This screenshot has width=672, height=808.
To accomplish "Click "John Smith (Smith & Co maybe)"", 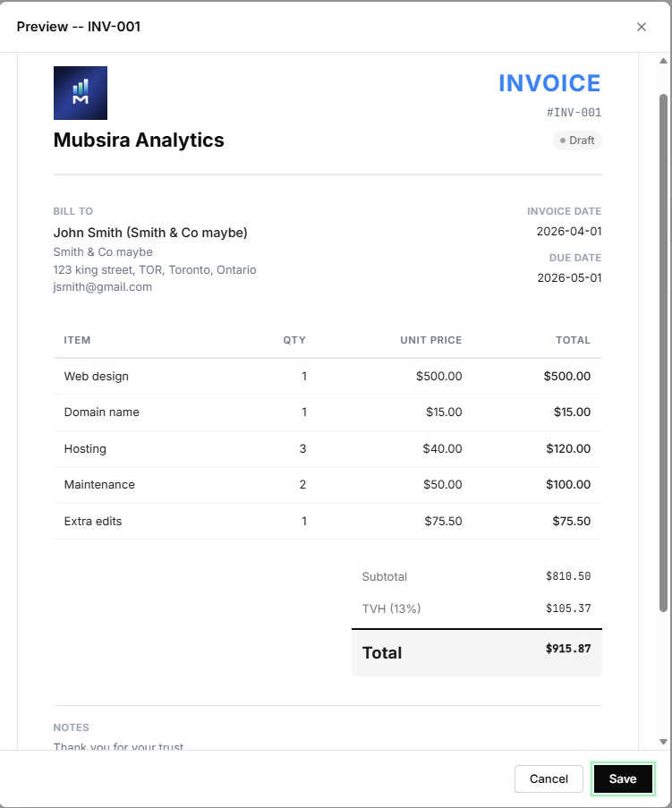I will (x=150, y=233).
